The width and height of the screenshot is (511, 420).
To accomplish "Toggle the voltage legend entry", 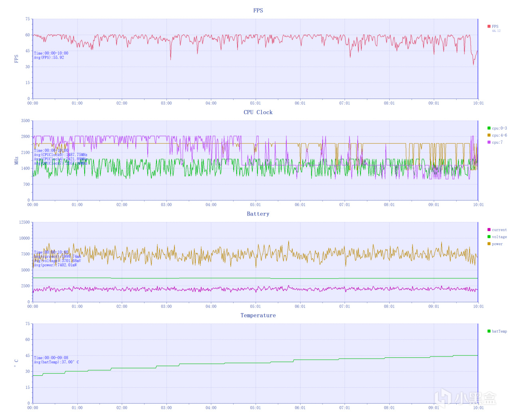I will pos(497,237).
